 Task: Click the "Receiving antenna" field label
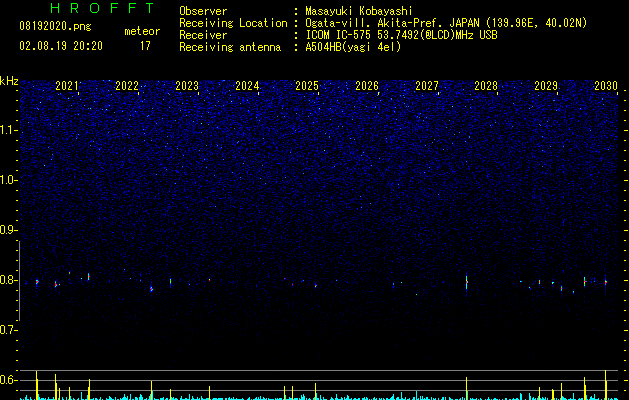[230, 47]
